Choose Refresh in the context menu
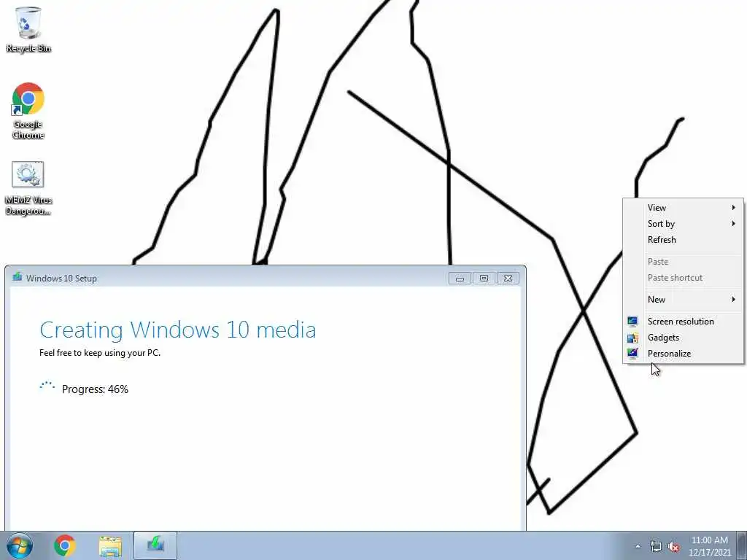 (683, 239)
